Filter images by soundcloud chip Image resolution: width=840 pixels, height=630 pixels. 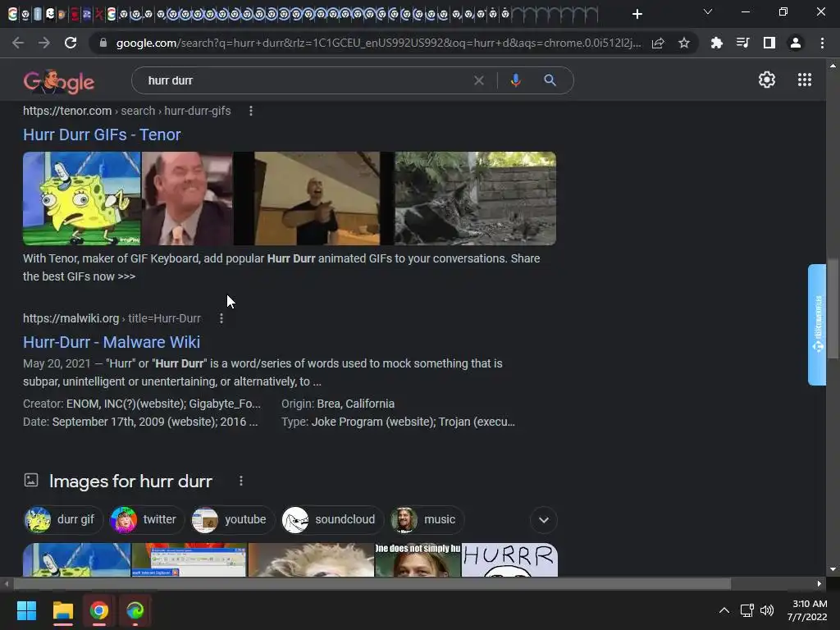pos(332,519)
